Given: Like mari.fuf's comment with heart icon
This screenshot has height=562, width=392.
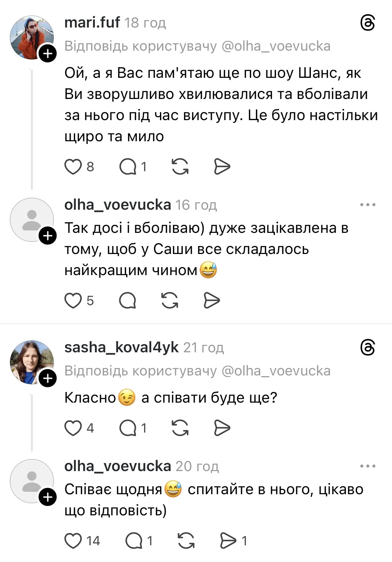Looking at the screenshot, I should coord(73,167).
